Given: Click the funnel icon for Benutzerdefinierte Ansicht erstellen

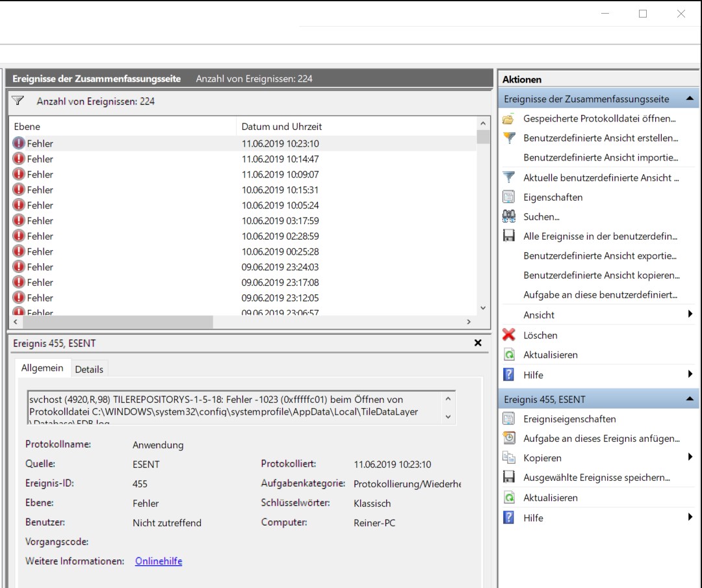Looking at the screenshot, I should click(509, 138).
